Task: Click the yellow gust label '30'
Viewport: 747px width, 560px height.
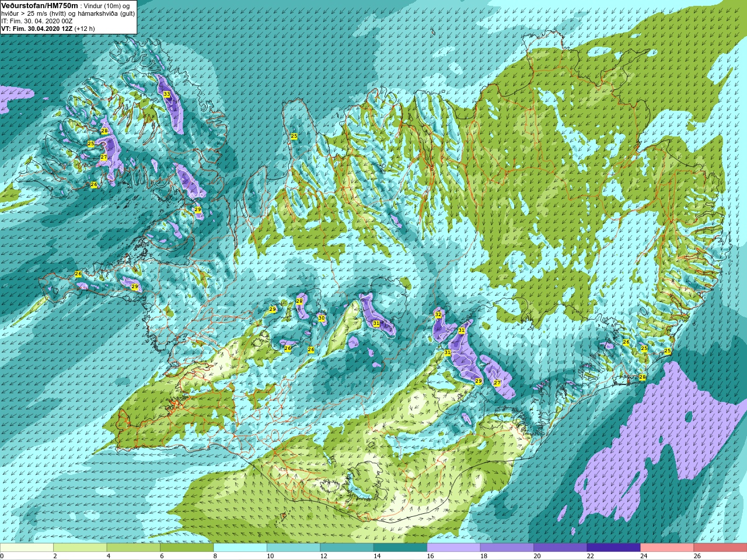Action: tap(322, 318)
